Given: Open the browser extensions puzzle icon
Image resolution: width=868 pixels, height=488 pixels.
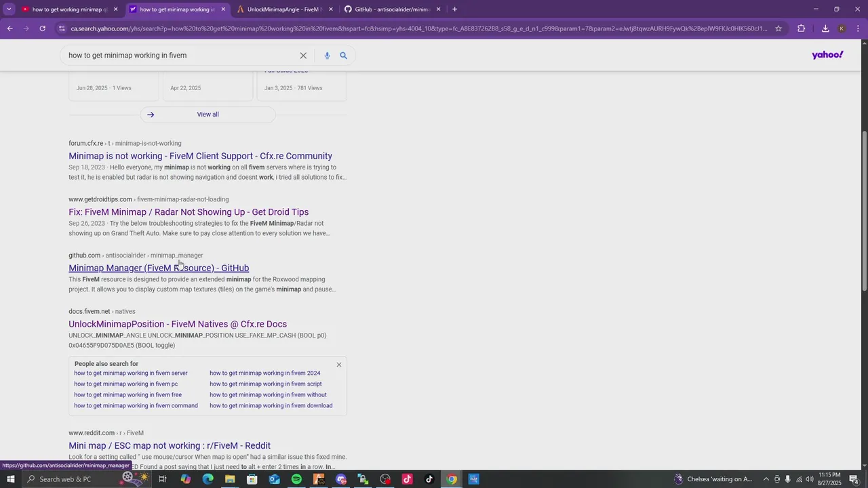Looking at the screenshot, I should click(802, 28).
